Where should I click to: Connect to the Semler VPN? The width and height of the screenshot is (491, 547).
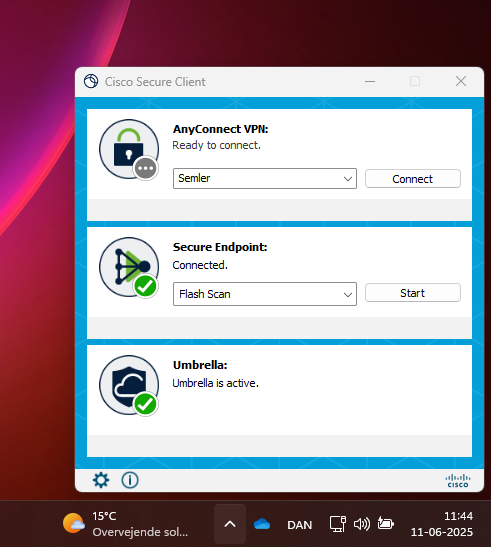(413, 179)
